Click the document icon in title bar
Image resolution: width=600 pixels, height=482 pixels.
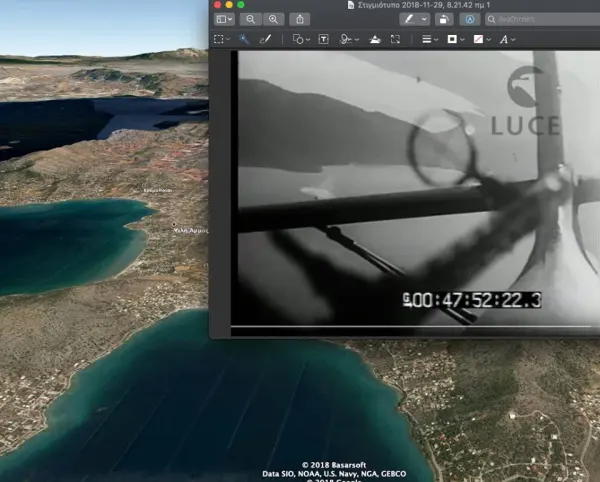tap(351, 5)
